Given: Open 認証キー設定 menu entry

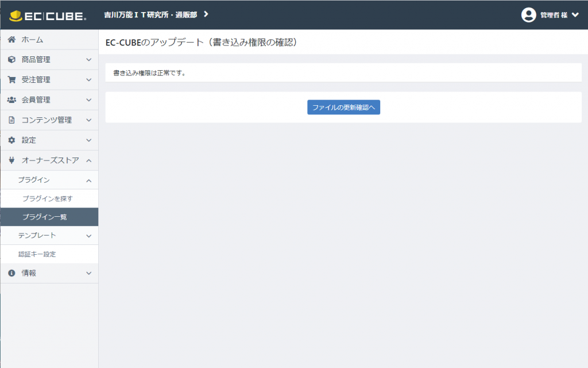Looking at the screenshot, I should [37, 254].
